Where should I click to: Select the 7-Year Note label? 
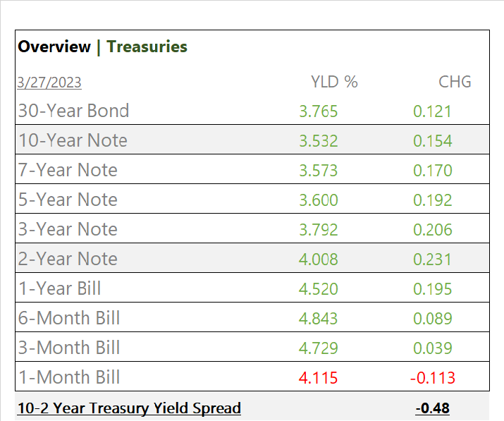(68, 170)
